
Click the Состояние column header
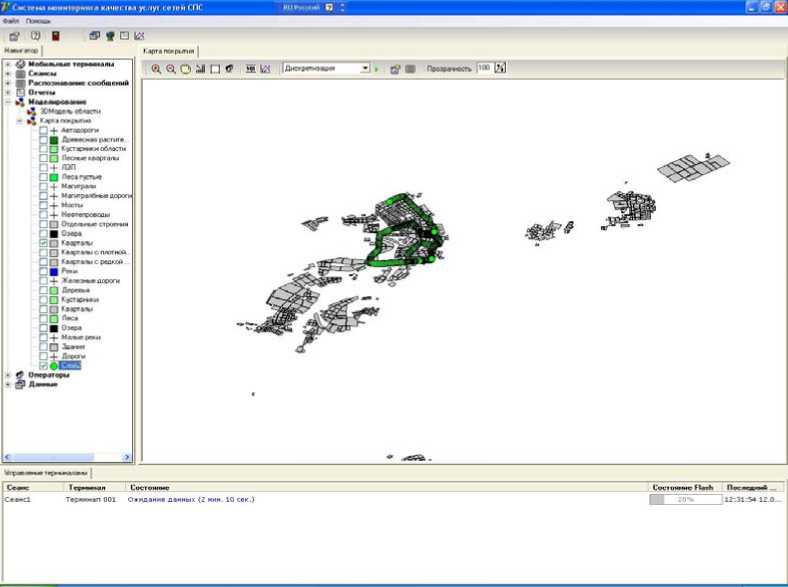coord(149,487)
